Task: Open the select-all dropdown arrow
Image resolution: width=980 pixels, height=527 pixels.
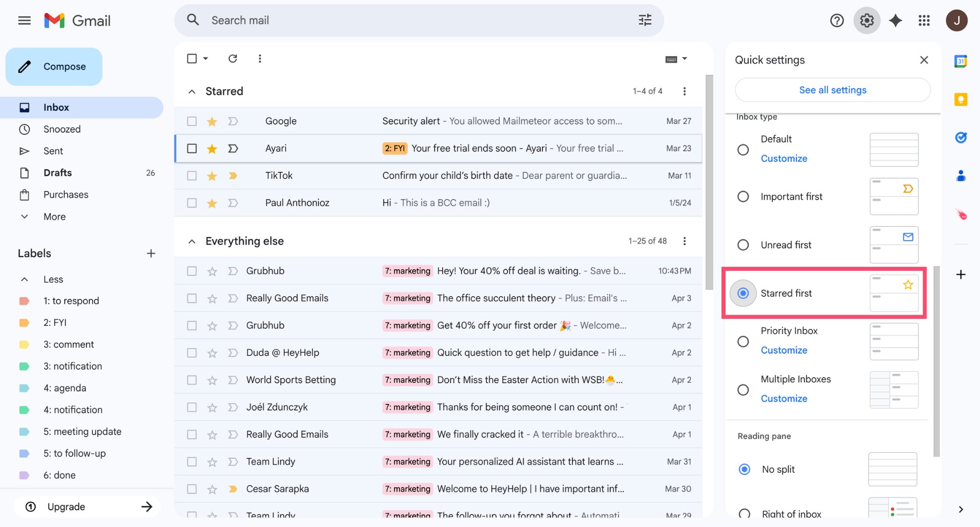Action: [x=205, y=59]
